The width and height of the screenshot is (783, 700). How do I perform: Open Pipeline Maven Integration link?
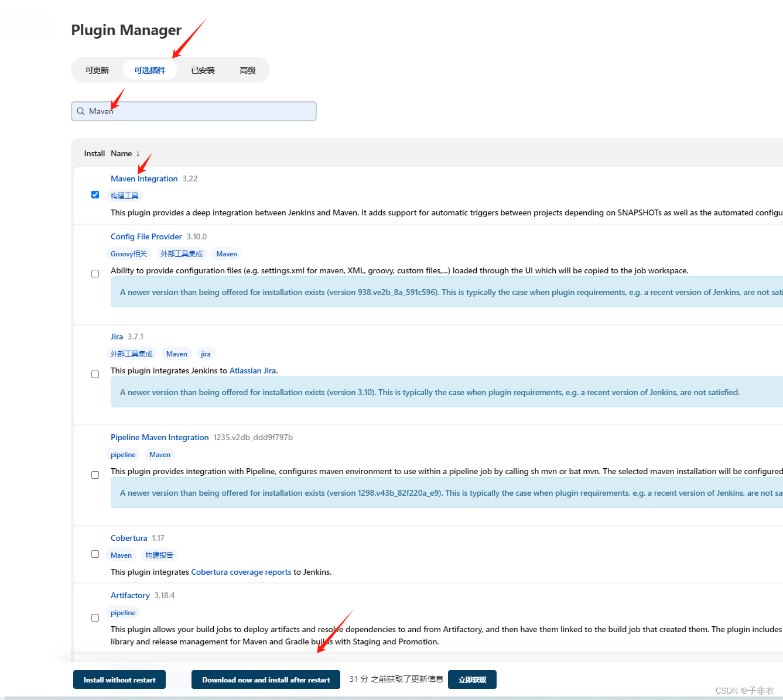[160, 437]
